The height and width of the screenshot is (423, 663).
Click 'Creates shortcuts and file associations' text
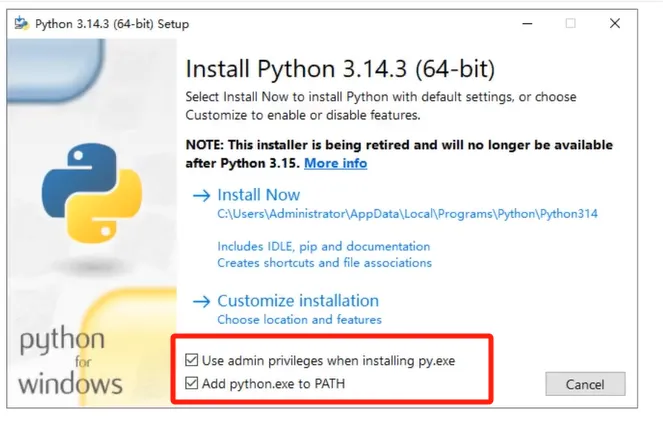tap(324, 263)
